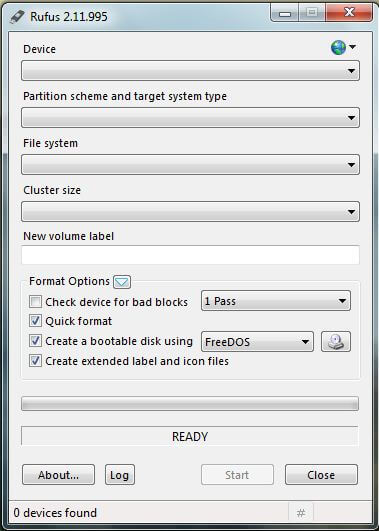Image resolution: width=379 pixels, height=531 pixels.
Task: Click the hash symbol in status bar
Action: pyautogui.click(x=301, y=513)
